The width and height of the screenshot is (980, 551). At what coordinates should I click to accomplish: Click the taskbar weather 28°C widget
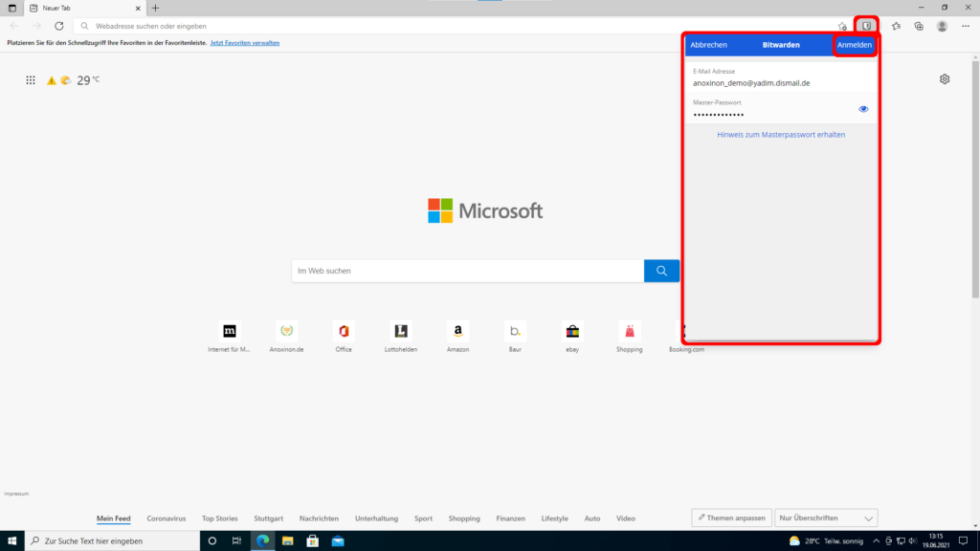click(826, 541)
